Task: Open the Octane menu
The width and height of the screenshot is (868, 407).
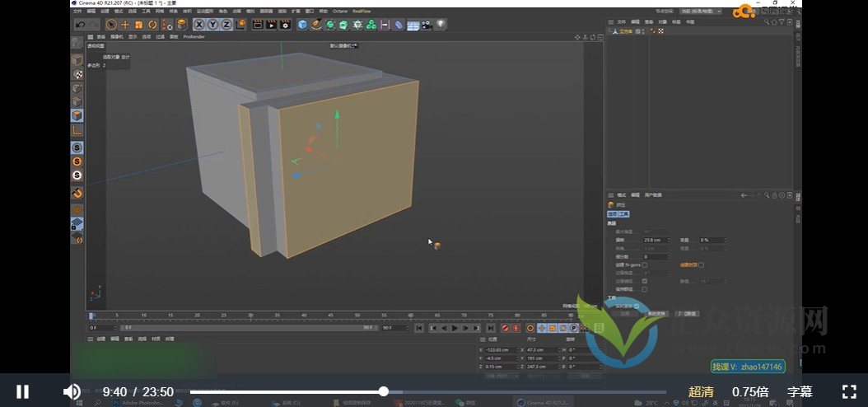Action: tap(338, 12)
